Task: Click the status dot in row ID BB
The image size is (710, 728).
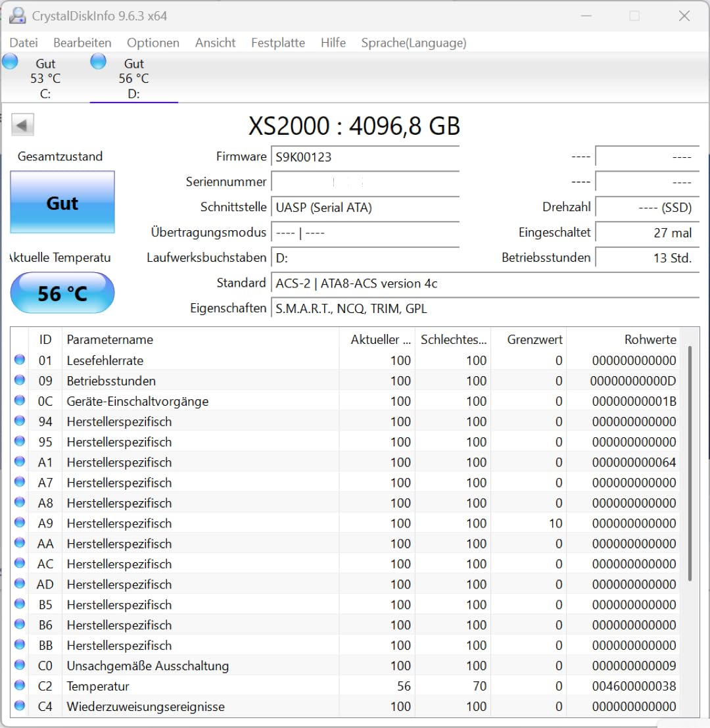Action: tap(20, 645)
